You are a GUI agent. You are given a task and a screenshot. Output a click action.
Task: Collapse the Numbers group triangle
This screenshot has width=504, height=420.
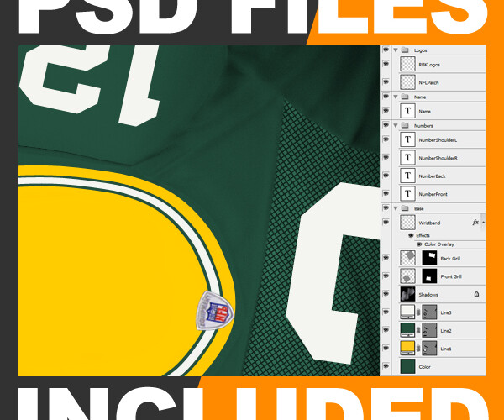(396, 126)
